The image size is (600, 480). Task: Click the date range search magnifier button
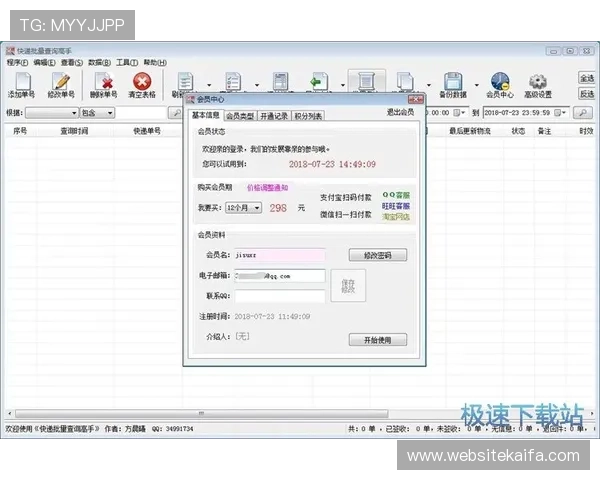click(x=583, y=113)
